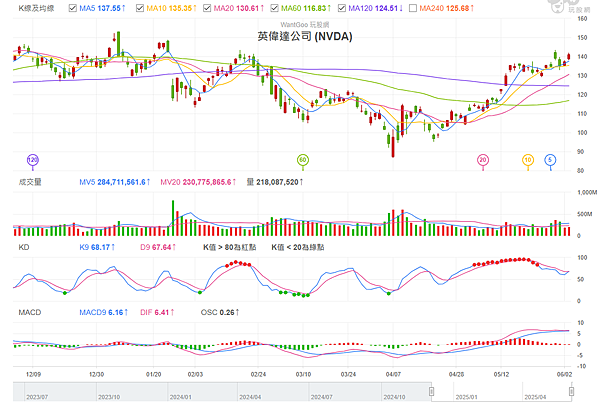The image size is (600, 403).
Task: Click the 03/10 date axis label
Action: click(x=303, y=374)
